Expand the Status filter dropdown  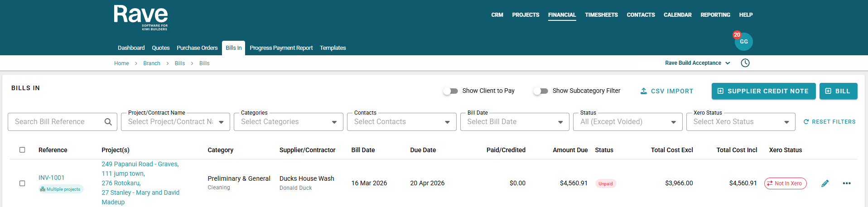point(627,122)
